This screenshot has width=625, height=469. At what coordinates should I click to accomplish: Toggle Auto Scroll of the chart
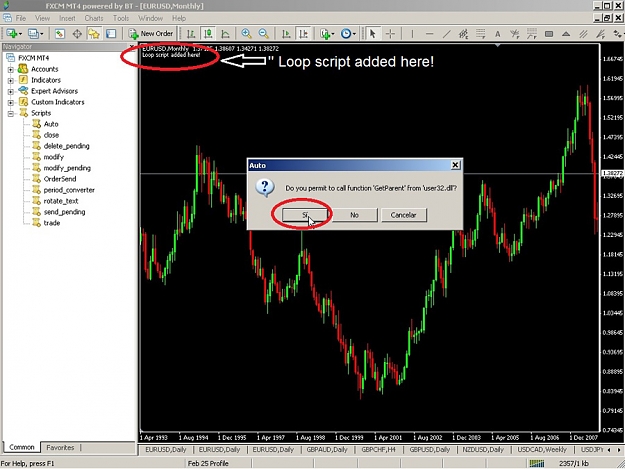[x=286, y=34]
